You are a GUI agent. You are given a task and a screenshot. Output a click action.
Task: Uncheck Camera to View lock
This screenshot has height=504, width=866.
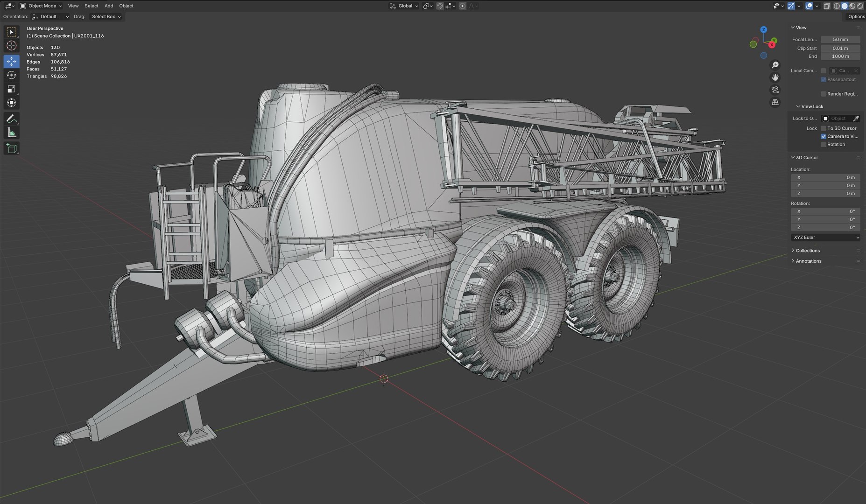coord(824,136)
